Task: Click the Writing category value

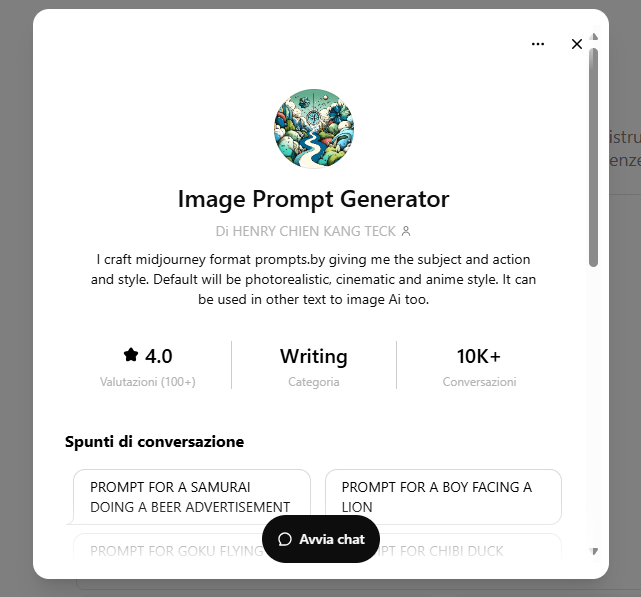Action: (x=314, y=356)
